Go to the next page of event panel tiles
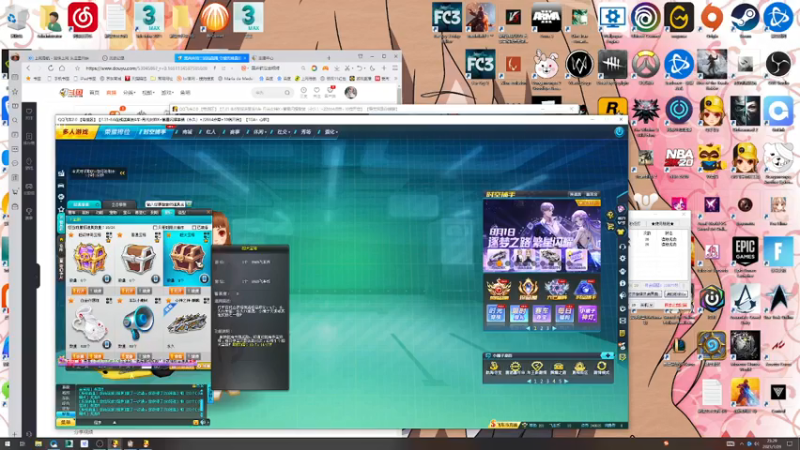This screenshot has height=450, width=800. (x=555, y=329)
